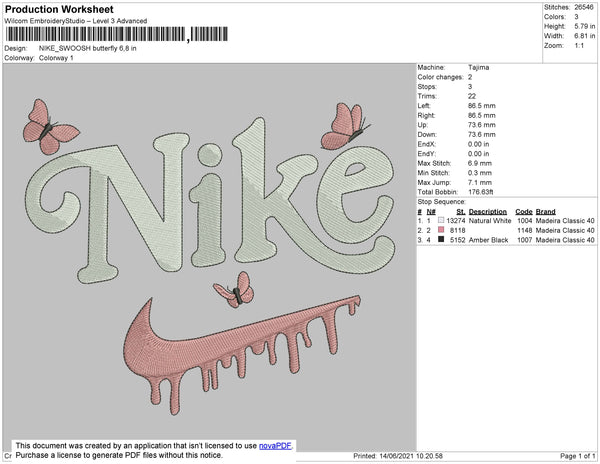
Task: Select 'Wilcom EmbroideryStudio – Level 3 Advanced' text
Action: click(x=76, y=21)
